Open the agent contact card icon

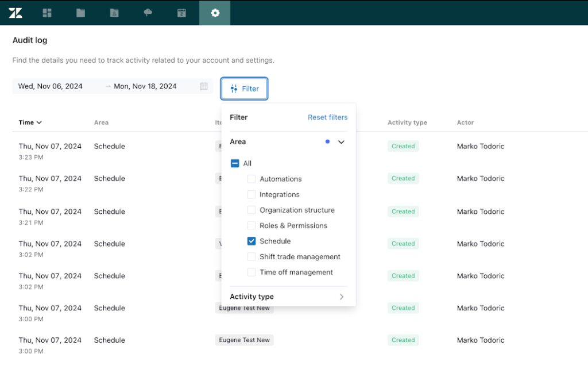[x=114, y=13]
